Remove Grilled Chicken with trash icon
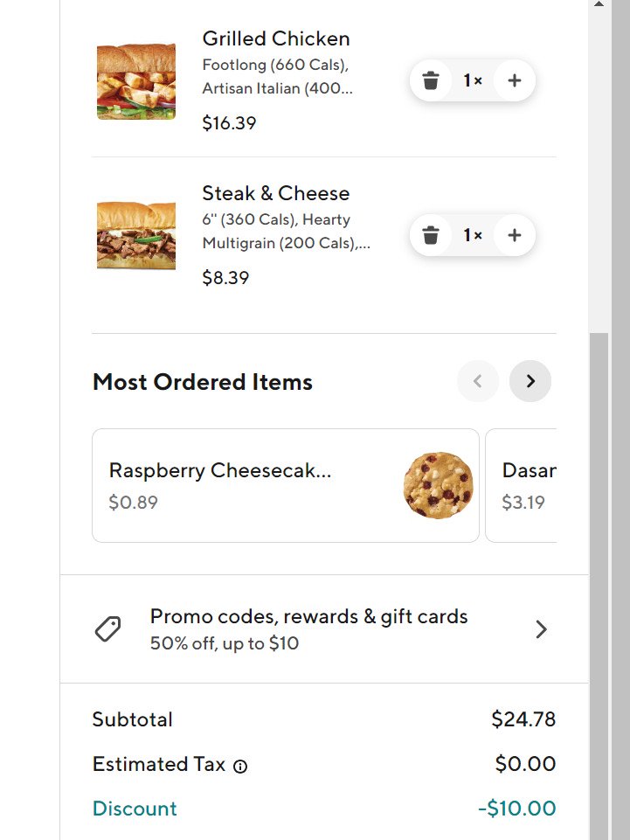Viewport: 630px width, 840px height. [430, 80]
